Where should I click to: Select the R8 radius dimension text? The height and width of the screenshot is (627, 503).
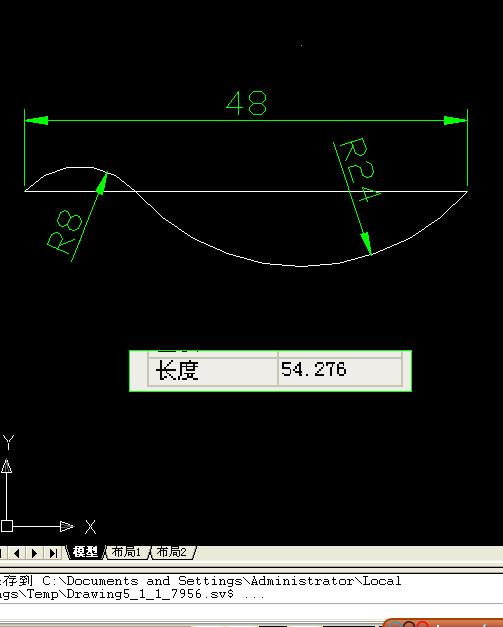point(64,232)
